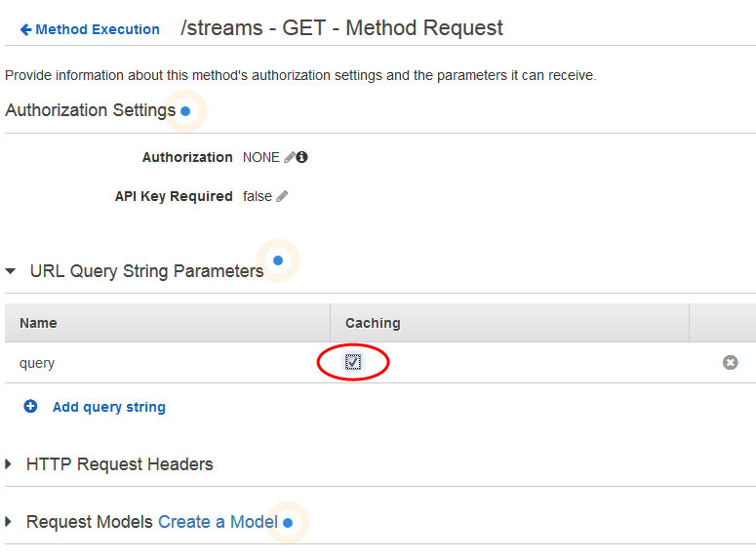Viewport: 756px width, 560px height.
Task: Edit API Key Required with the pencil icon
Action: (x=282, y=196)
